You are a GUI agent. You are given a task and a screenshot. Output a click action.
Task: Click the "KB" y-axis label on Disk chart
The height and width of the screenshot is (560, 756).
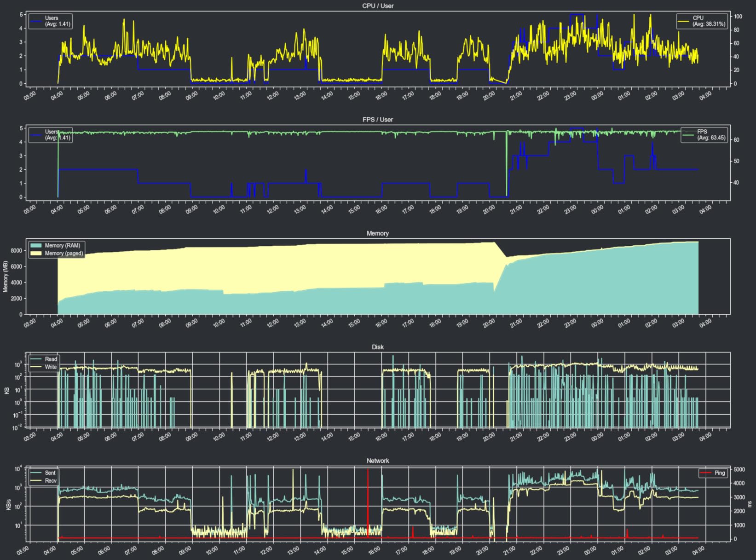(6, 391)
